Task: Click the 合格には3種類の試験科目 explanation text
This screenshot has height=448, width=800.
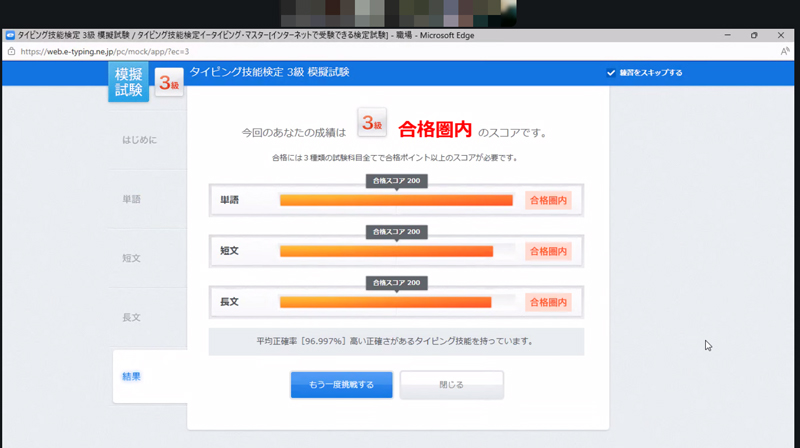Action: point(394,158)
